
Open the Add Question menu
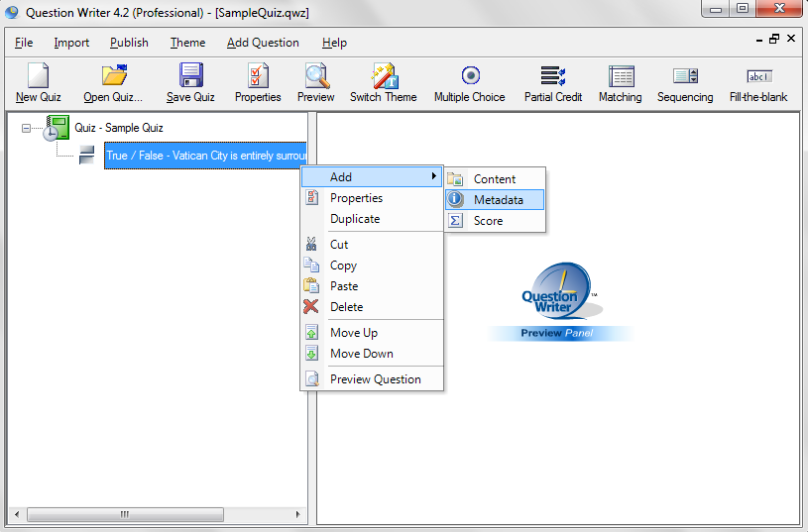click(x=263, y=43)
